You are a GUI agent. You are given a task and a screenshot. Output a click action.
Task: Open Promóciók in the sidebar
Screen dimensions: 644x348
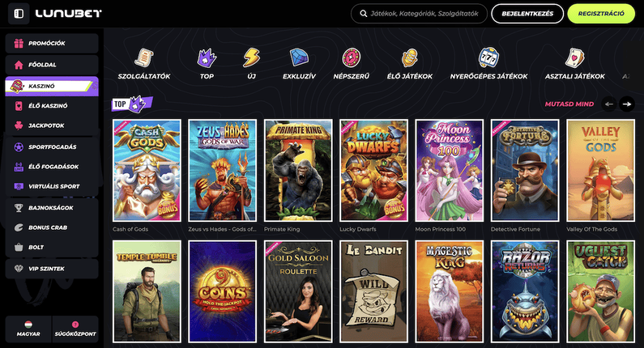pyautogui.click(x=52, y=43)
